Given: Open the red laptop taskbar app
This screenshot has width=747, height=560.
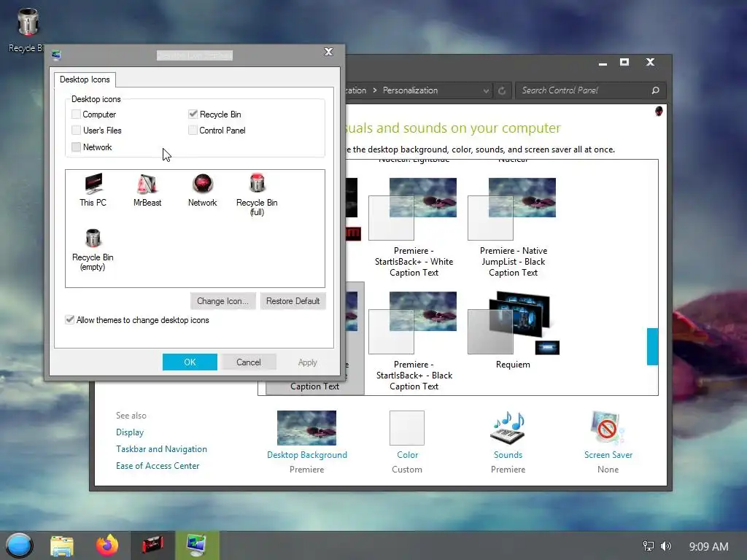Looking at the screenshot, I should tap(152, 545).
